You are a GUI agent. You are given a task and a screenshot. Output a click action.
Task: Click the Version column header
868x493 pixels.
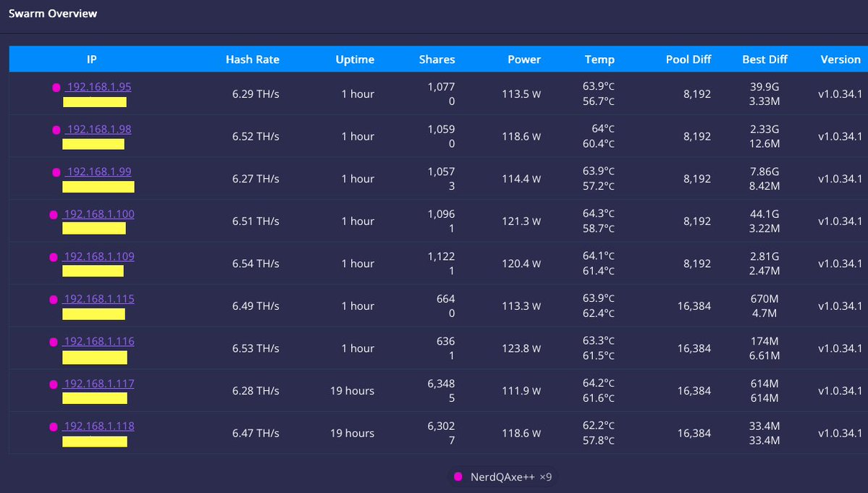(x=840, y=59)
